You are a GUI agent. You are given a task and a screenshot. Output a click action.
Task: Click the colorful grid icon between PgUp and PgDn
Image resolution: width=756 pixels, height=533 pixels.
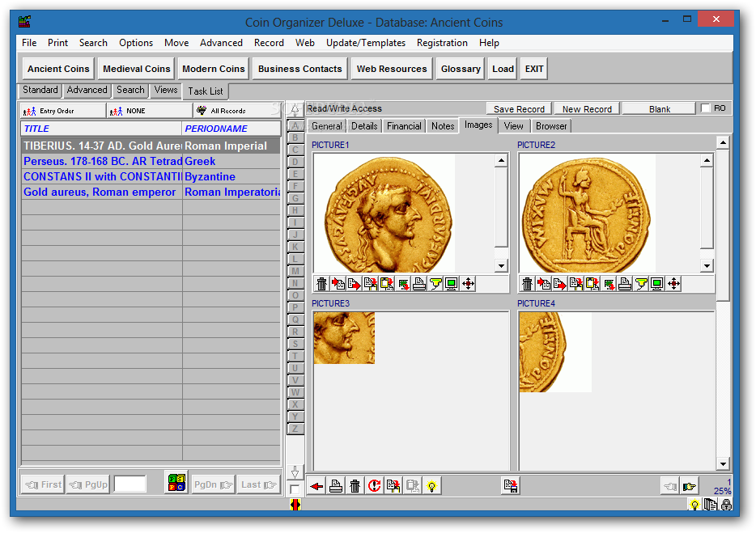click(x=176, y=483)
